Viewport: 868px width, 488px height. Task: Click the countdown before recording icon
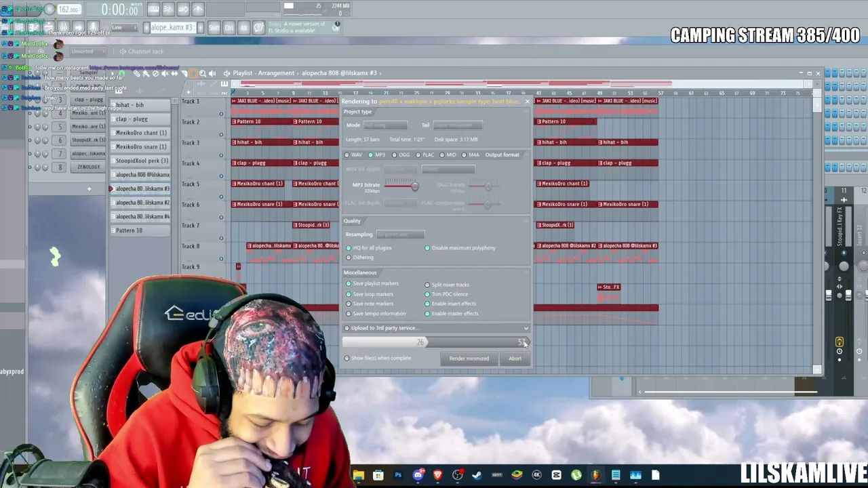pyautogui.click(x=168, y=9)
